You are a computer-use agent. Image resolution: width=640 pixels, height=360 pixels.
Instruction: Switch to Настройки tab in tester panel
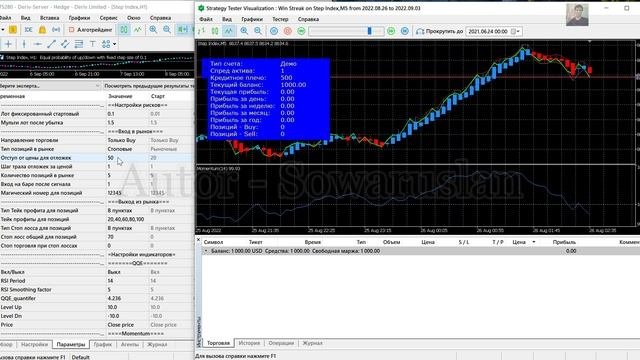[x=34, y=344]
